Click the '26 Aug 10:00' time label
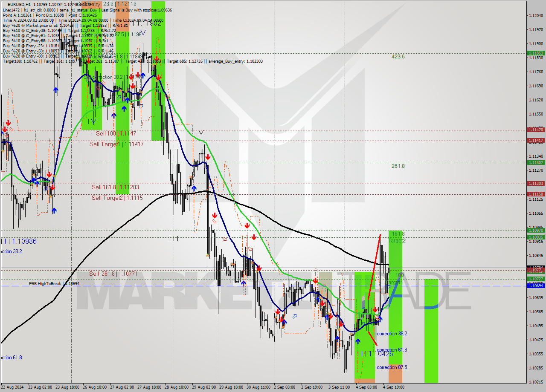Image resolution: width=546 pixels, height=392 pixels. tap(95, 387)
